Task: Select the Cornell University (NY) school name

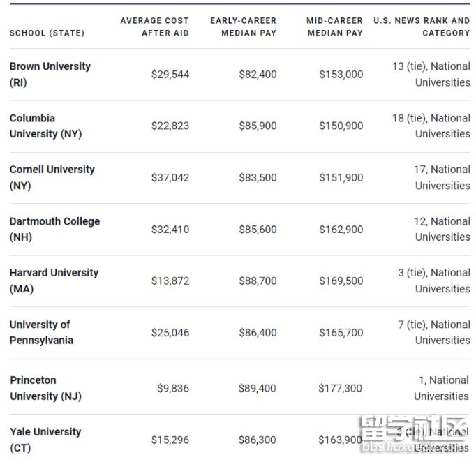Action: (52, 177)
